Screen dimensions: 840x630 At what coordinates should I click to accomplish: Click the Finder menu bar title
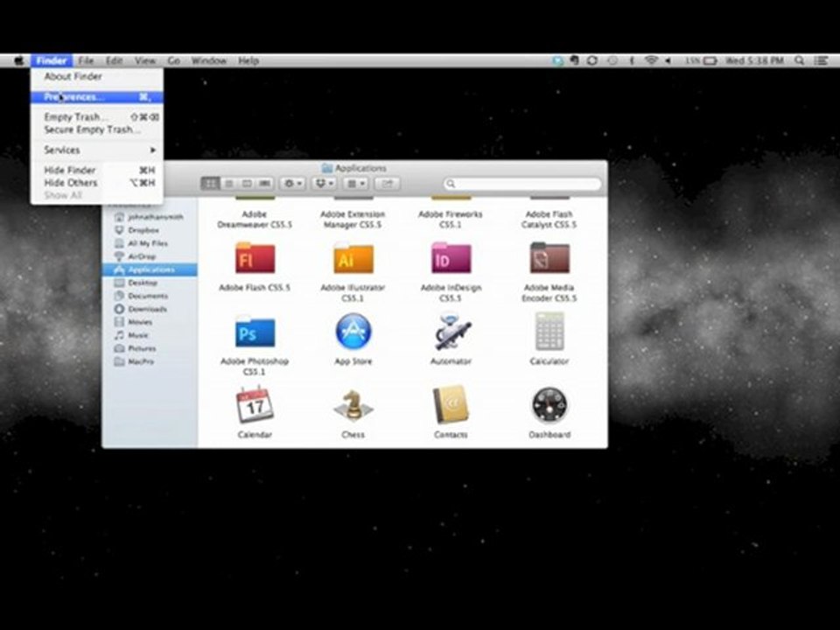[x=52, y=60]
